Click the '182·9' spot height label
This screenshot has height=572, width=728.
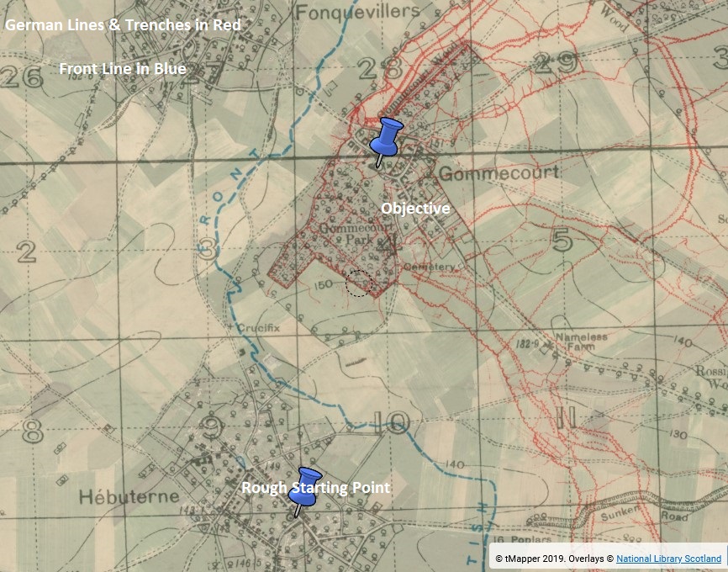[x=527, y=344]
